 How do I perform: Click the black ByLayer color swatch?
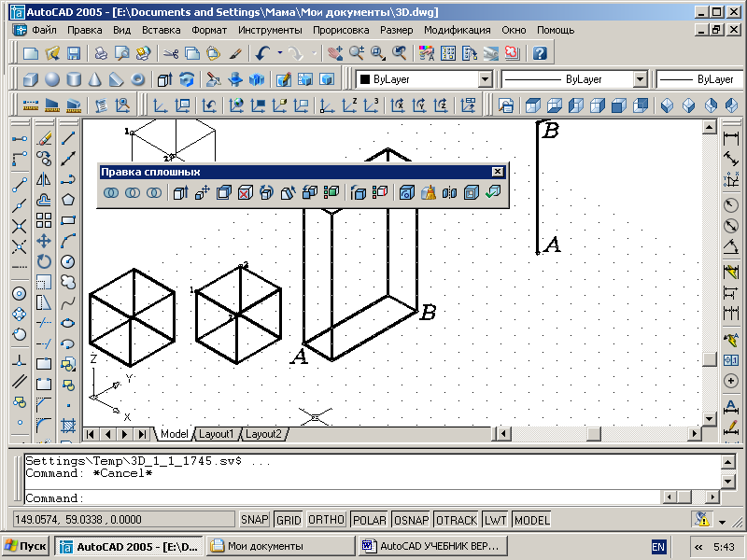click(x=365, y=79)
